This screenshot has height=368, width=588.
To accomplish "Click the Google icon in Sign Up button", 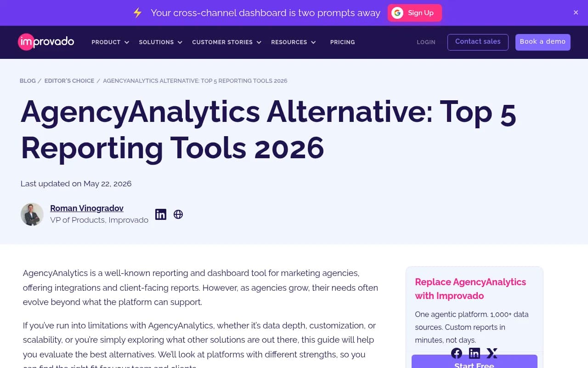I will (x=397, y=13).
